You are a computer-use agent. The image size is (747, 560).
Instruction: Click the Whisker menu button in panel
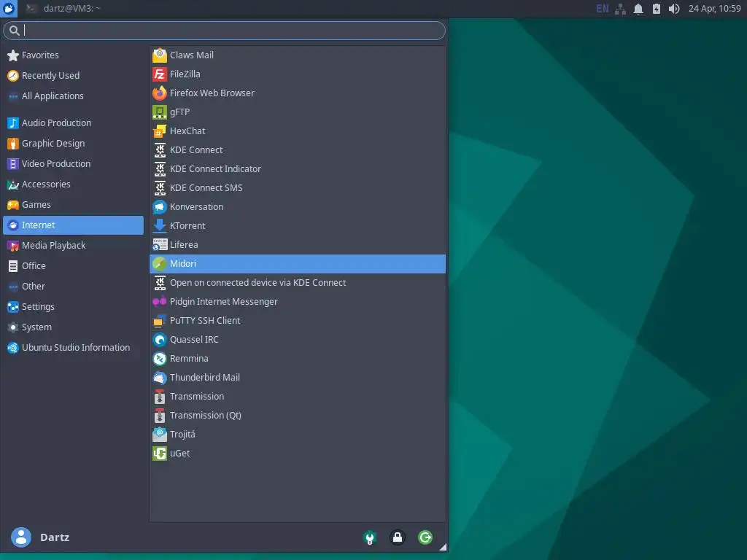[x=9, y=9]
